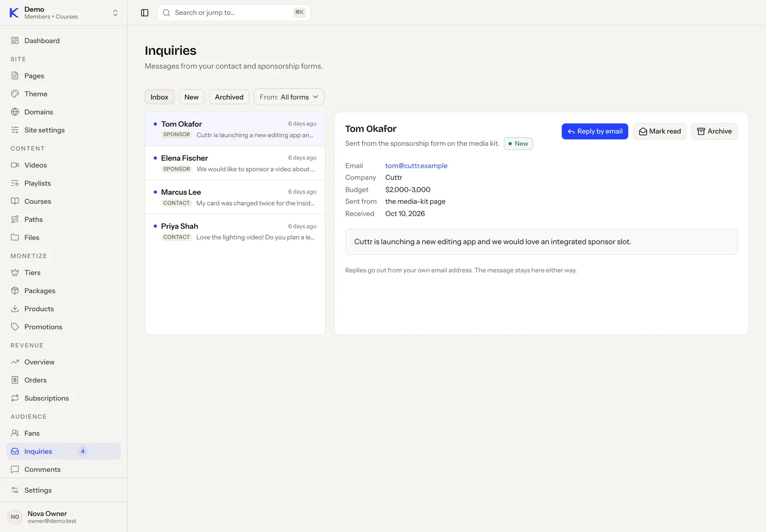The width and height of the screenshot is (766, 532).
Task: Open Files section
Action: (63, 237)
